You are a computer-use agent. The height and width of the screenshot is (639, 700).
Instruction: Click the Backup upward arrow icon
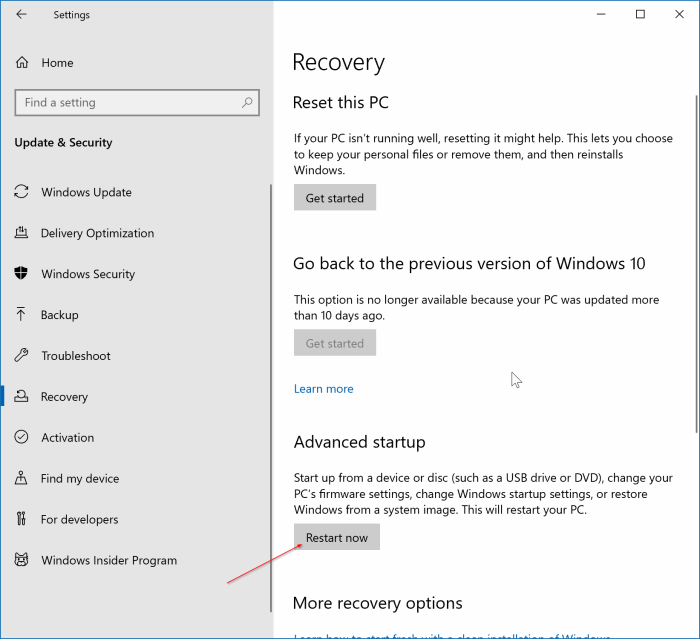pyautogui.click(x=21, y=314)
